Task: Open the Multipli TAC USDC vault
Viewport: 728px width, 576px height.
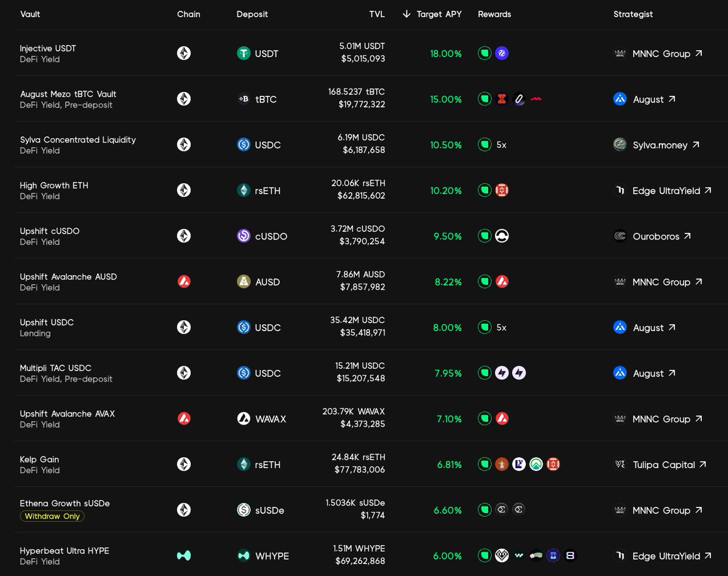Action: (x=56, y=368)
